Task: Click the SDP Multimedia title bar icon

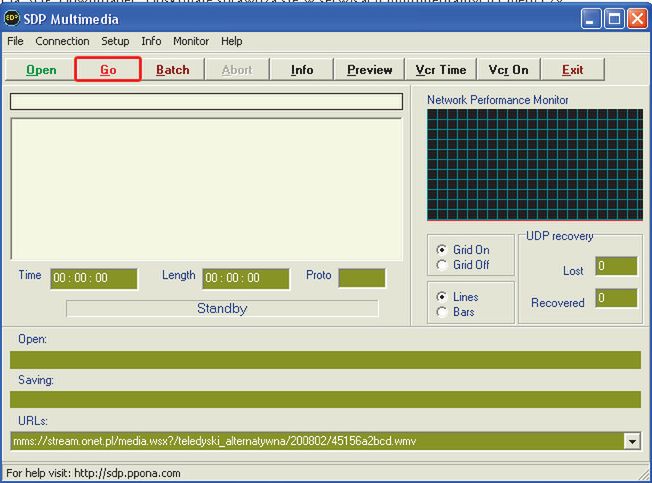Action: 12,19
